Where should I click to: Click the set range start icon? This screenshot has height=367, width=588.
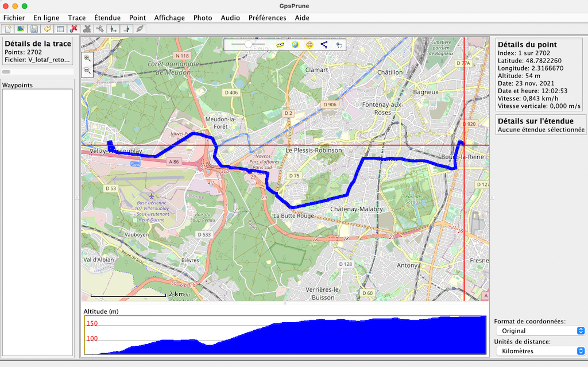coord(113,29)
